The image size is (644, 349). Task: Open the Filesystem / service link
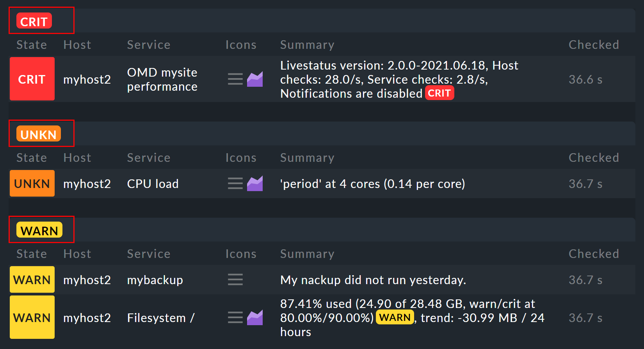160,318
